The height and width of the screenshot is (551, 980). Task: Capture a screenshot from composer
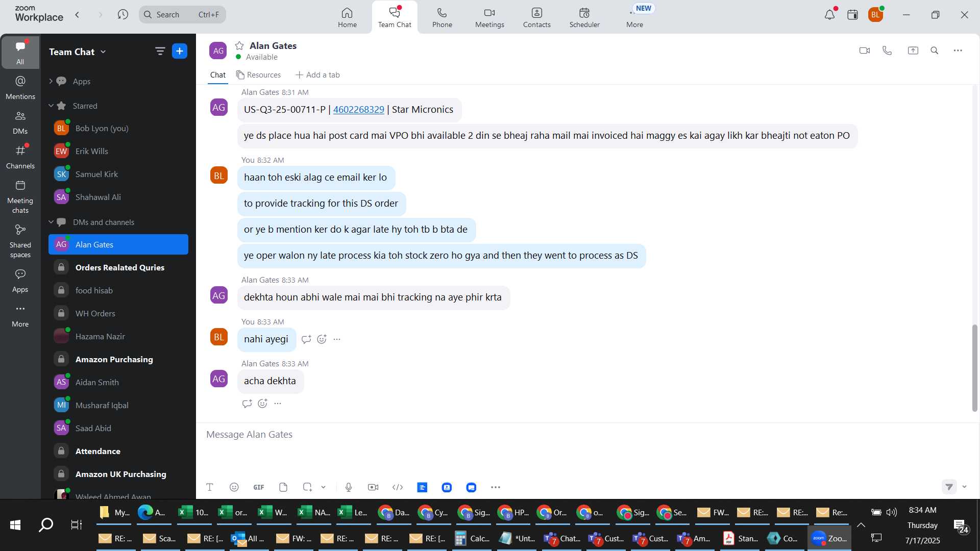pyautogui.click(x=307, y=487)
